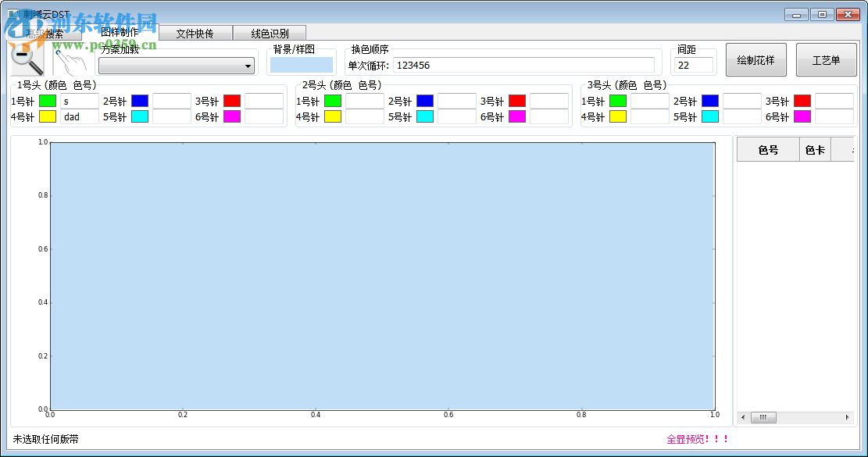Select the yellow 4号针 swatch of 1号头
This screenshot has width=868, height=457.
pos(47,116)
